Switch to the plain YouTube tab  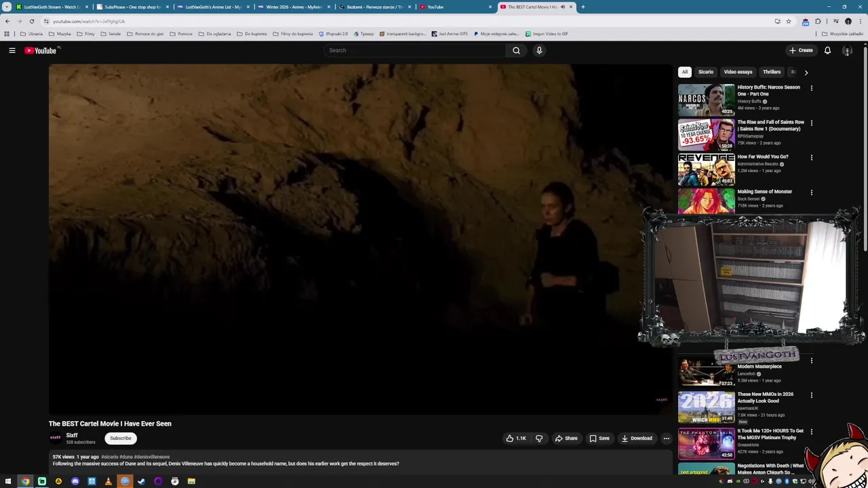pos(455,7)
